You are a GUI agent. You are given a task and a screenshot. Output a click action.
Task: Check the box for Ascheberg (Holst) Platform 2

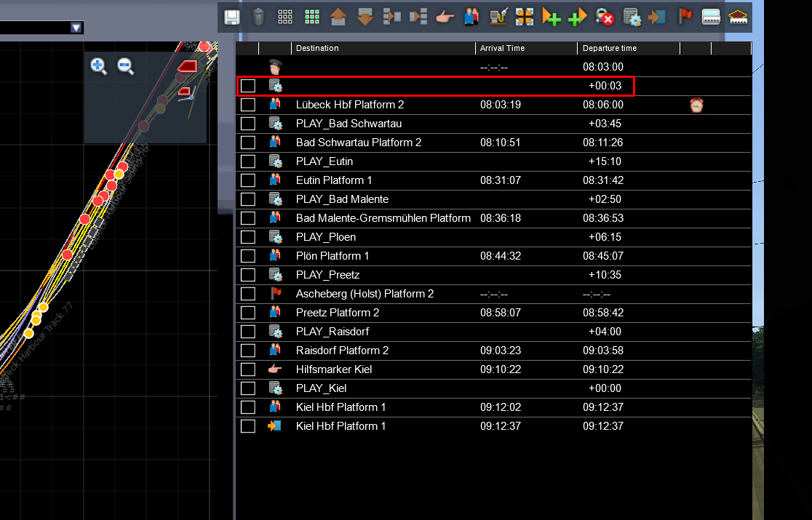(248, 294)
